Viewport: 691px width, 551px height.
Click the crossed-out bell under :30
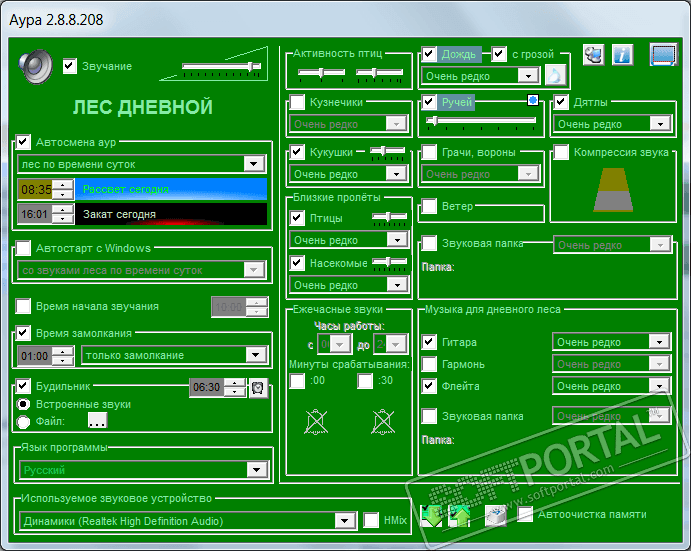[x=383, y=422]
